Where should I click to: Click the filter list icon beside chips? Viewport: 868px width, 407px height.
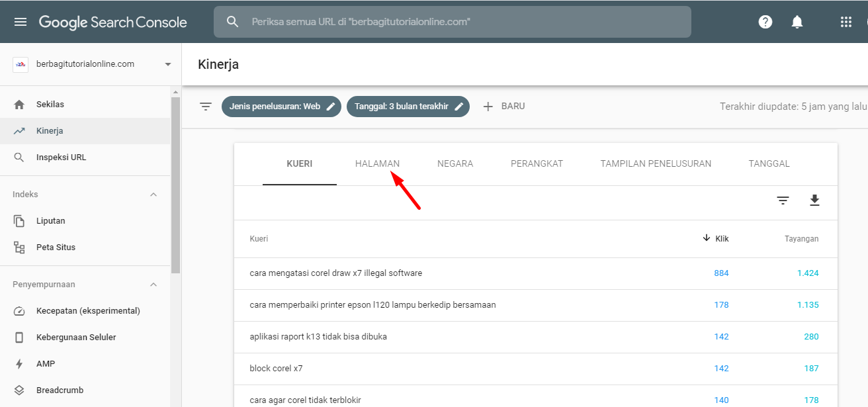(x=206, y=106)
